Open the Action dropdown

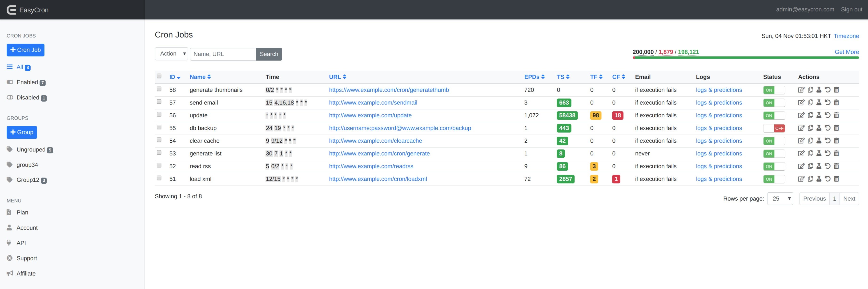tap(172, 54)
